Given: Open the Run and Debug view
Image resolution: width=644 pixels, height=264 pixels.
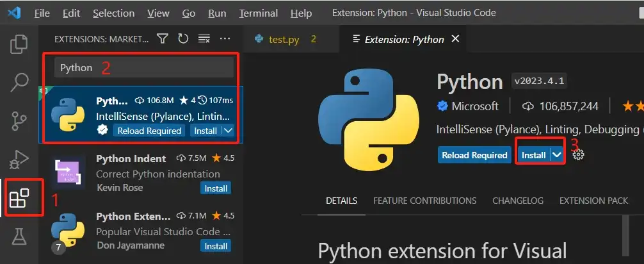Looking at the screenshot, I should pyautogui.click(x=19, y=159).
